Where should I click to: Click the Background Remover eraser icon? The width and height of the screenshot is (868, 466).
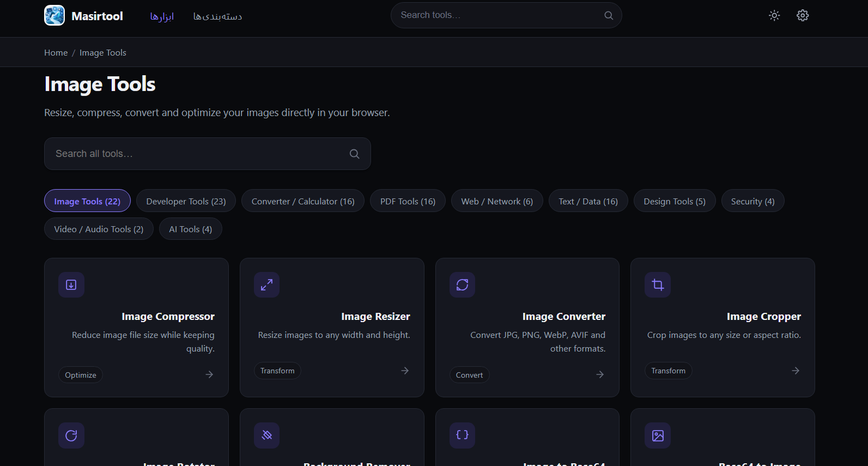[x=267, y=435]
